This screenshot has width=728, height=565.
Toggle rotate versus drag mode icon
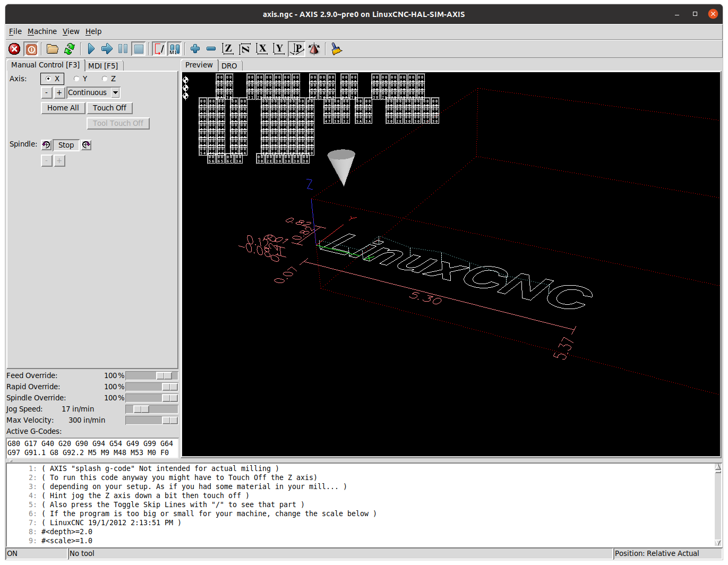[x=314, y=49]
